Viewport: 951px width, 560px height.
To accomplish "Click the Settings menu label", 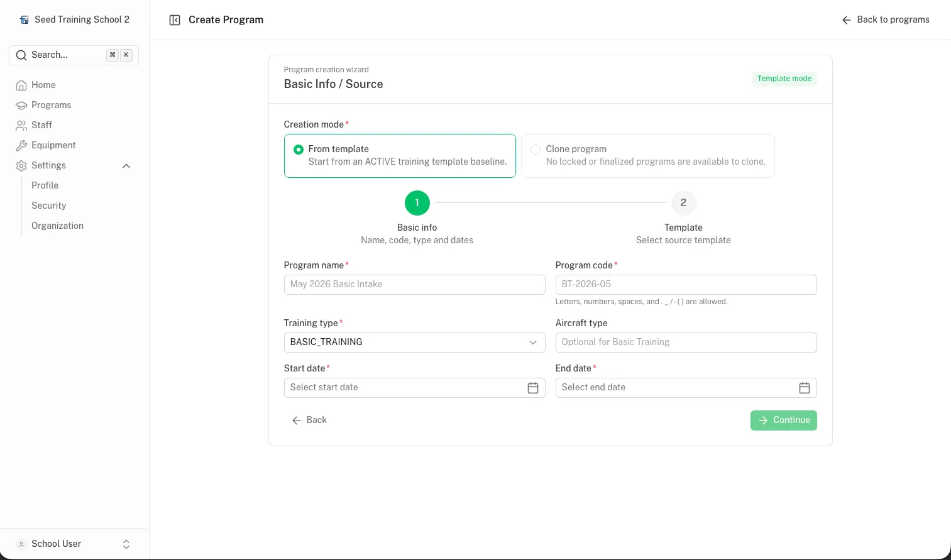I will click(x=48, y=165).
